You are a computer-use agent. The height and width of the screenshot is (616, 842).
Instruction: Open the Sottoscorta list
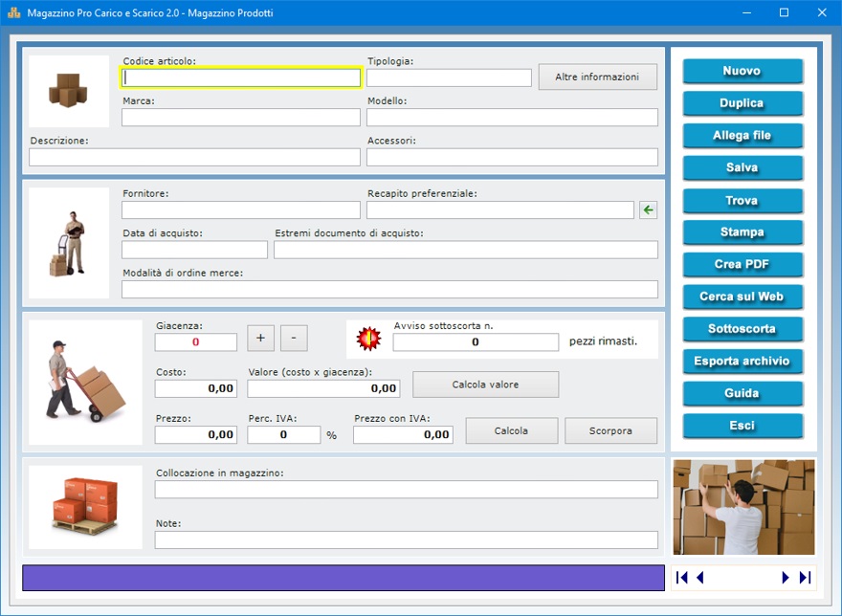(742, 329)
